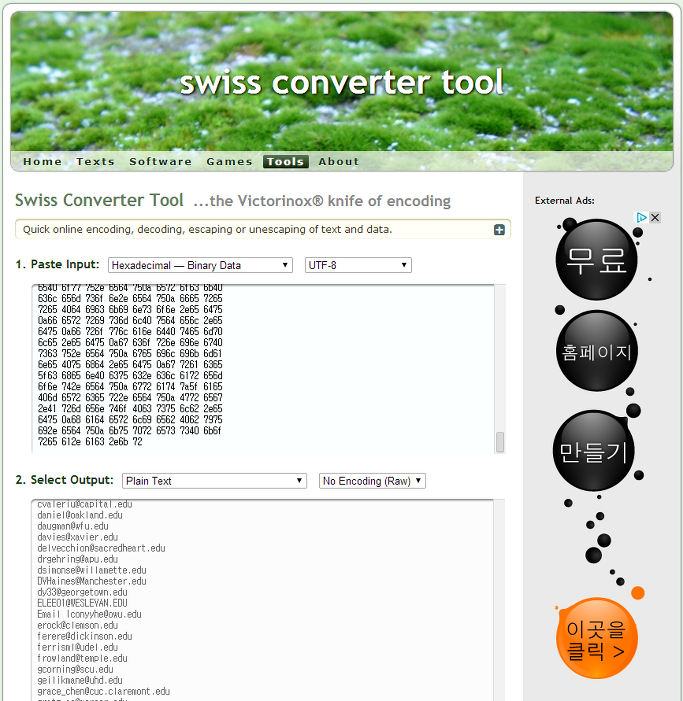683x701 pixels.
Task: Click the '1. Paste Input:' label
Action: (x=57, y=264)
